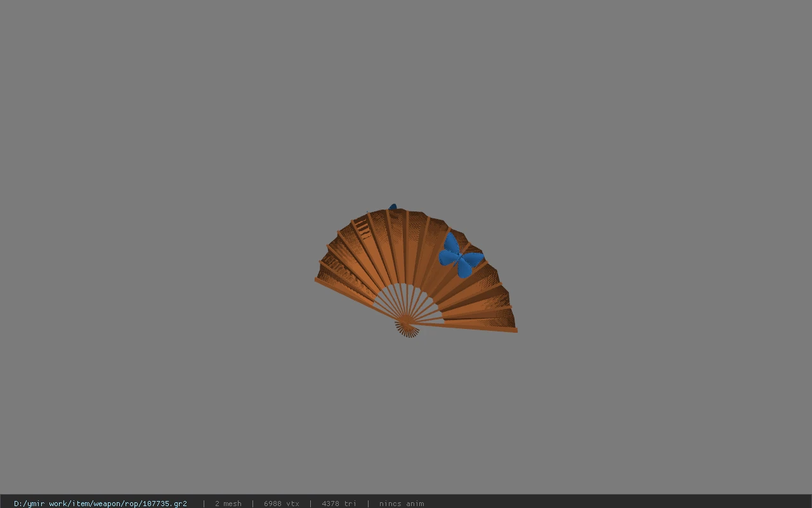Click the file path 'D:/ymir work/item/weapon/rop/107735.gr2'
The width and height of the screenshot is (812, 508).
click(x=100, y=504)
